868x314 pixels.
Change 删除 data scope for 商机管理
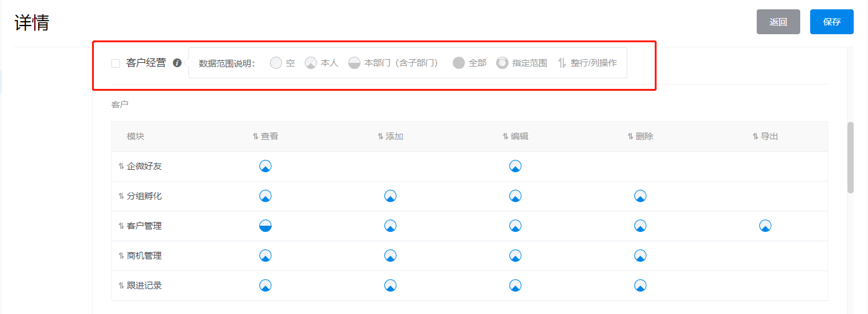coord(640,256)
